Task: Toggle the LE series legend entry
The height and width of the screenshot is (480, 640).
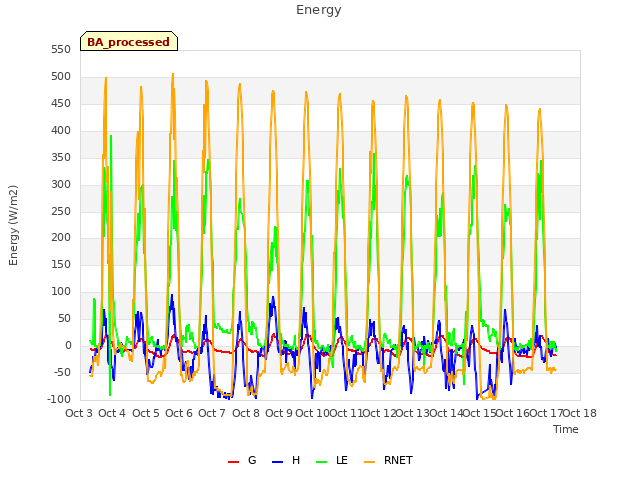Action: (332, 460)
